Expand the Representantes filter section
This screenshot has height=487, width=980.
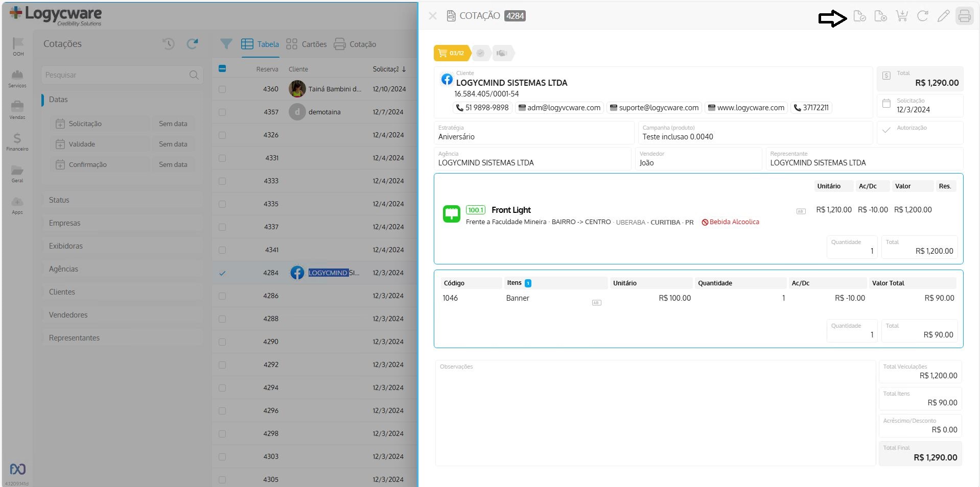[x=123, y=338]
